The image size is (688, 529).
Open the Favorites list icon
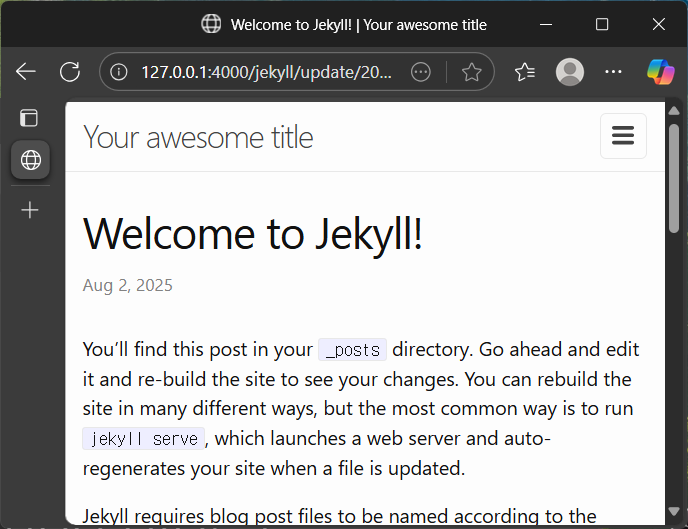pos(525,72)
